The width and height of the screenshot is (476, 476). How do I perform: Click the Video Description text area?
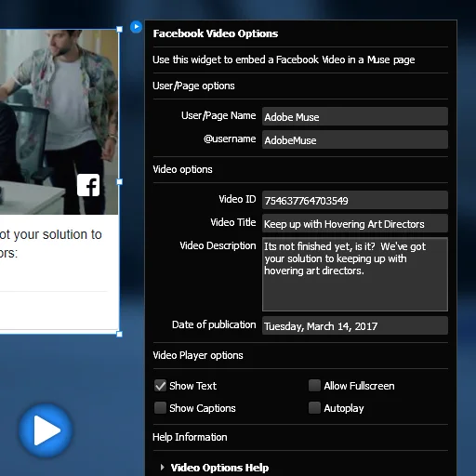355,274
